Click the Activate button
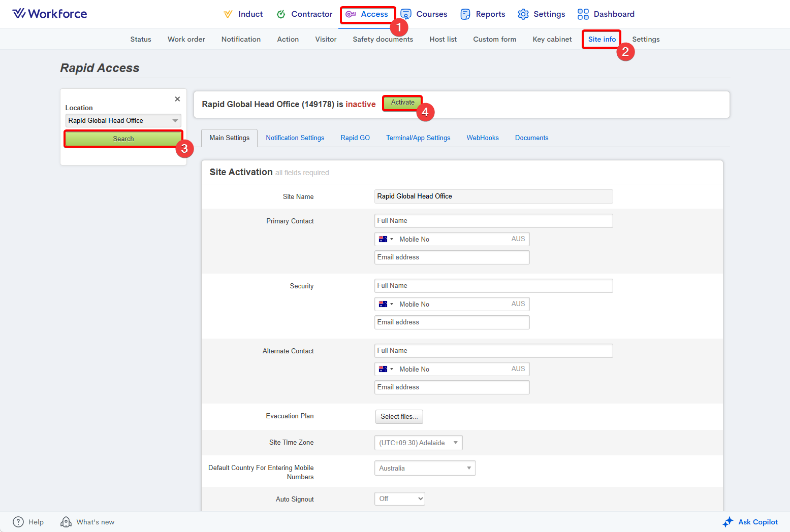Image resolution: width=790 pixels, height=532 pixels. 402,103
